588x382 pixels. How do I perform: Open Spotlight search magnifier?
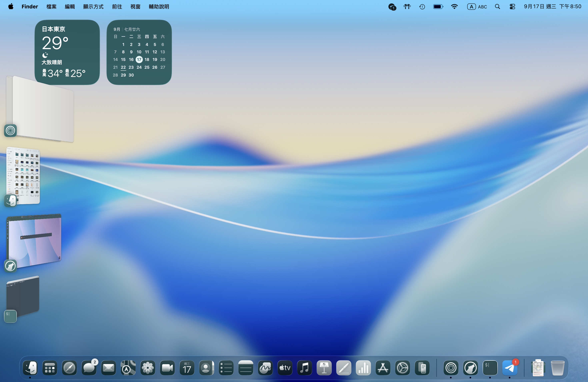(x=497, y=7)
